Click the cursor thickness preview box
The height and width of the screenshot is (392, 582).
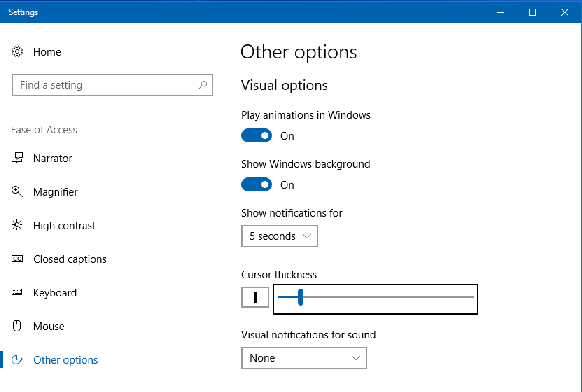coord(255,297)
